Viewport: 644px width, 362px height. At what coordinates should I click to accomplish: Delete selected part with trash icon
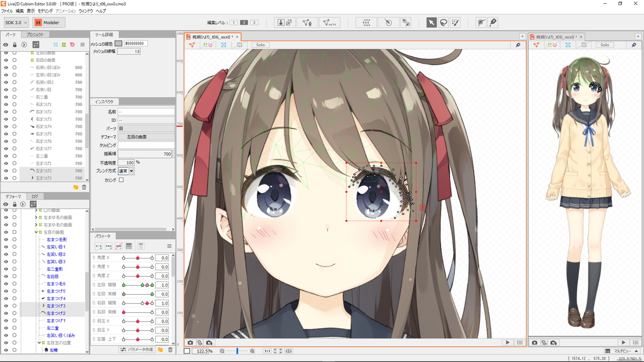point(84,187)
